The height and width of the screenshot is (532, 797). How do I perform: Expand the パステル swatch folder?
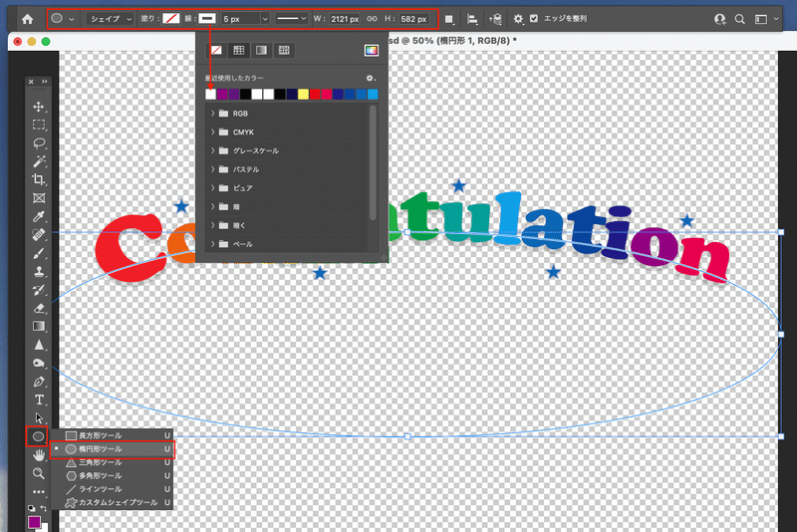pos(212,169)
